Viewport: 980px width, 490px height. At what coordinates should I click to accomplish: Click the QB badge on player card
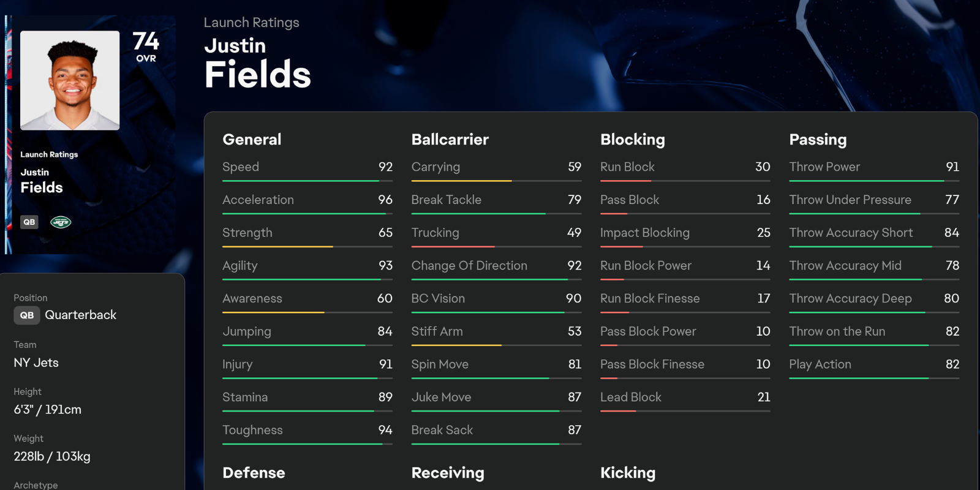point(29,222)
